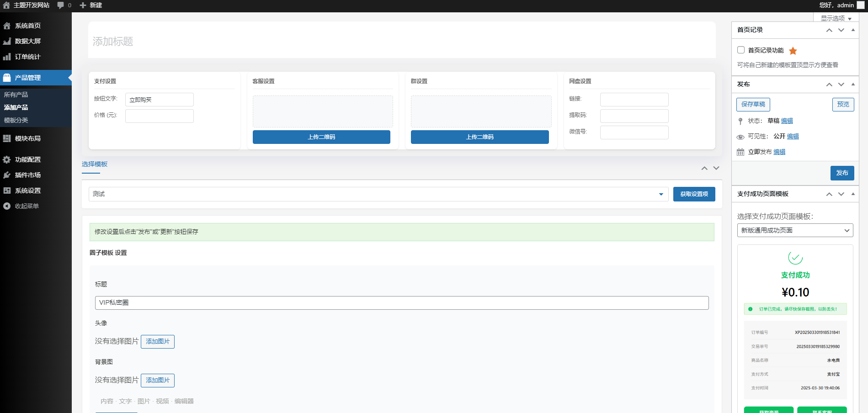Move 支付成功页面模板 panel down
The width and height of the screenshot is (868, 413).
[841, 194]
